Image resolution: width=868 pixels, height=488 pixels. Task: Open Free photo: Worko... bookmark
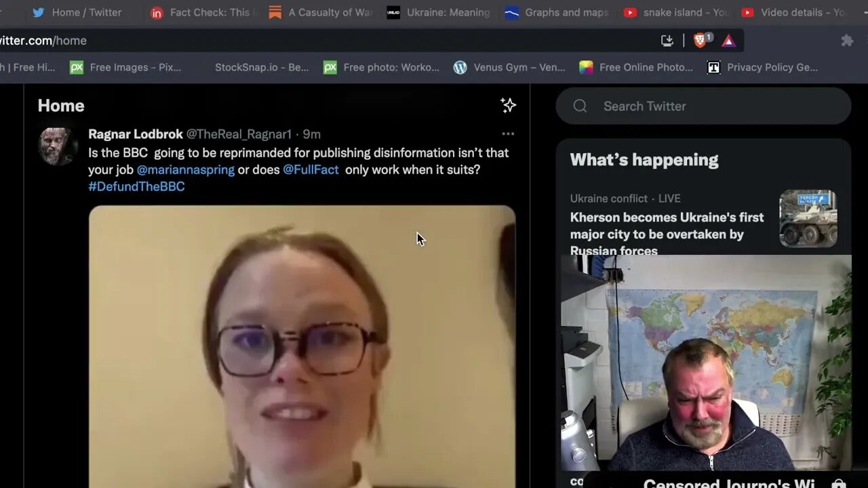(x=381, y=67)
